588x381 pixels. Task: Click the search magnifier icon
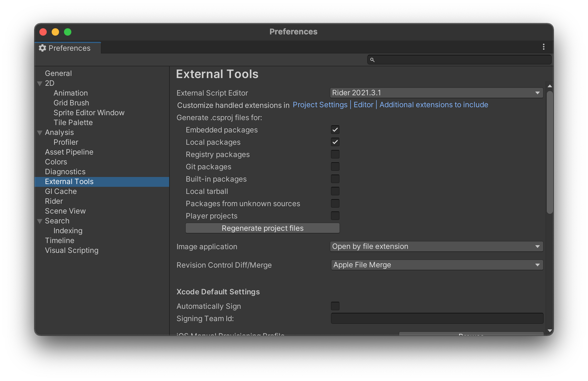pos(372,60)
